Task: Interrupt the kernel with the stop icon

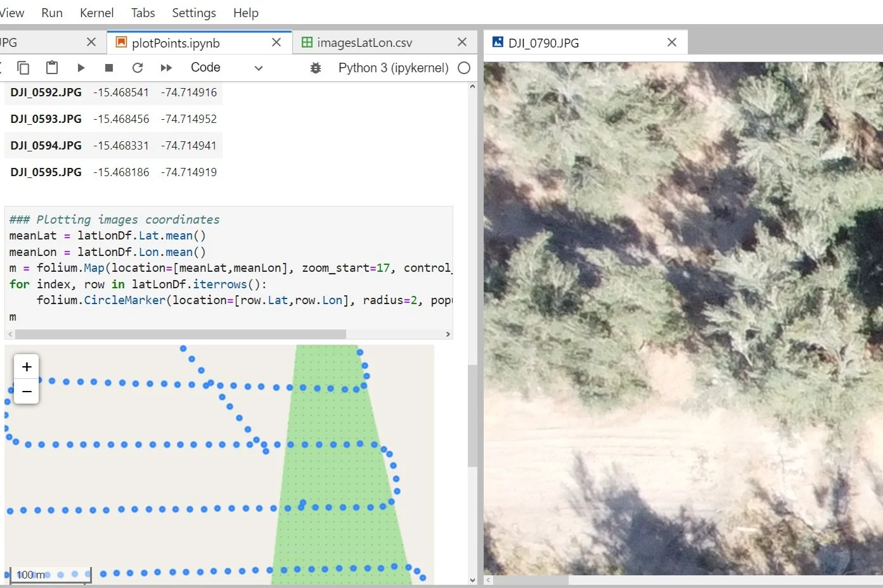Action: click(108, 68)
